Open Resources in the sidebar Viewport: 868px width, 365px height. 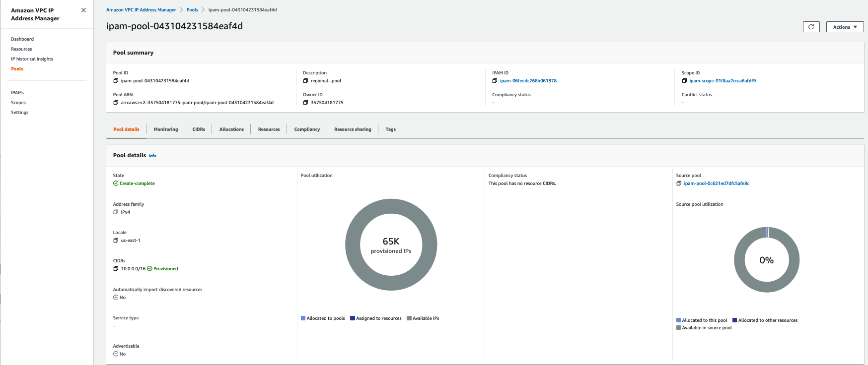(x=21, y=49)
